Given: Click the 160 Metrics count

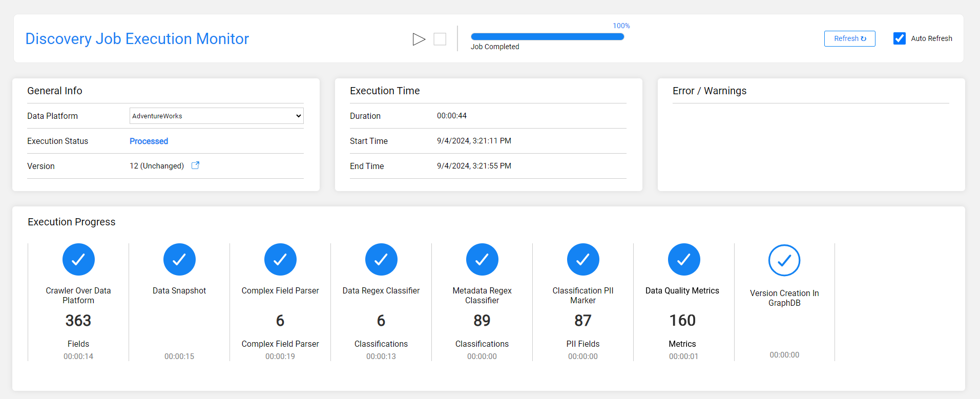Looking at the screenshot, I should pos(682,321).
